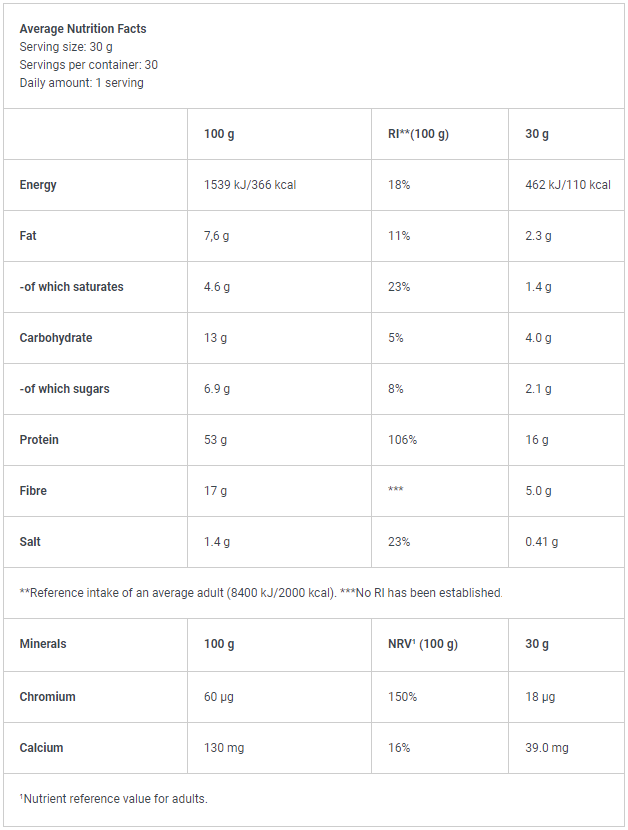Click the Fat row label
Viewport: 628px width, 830px height.
click(x=28, y=236)
